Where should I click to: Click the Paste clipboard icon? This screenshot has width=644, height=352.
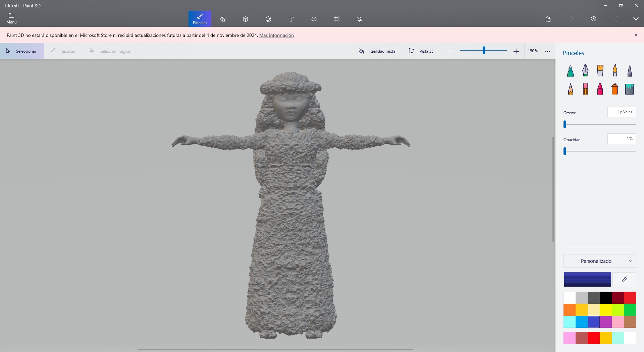(x=548, y=19)
